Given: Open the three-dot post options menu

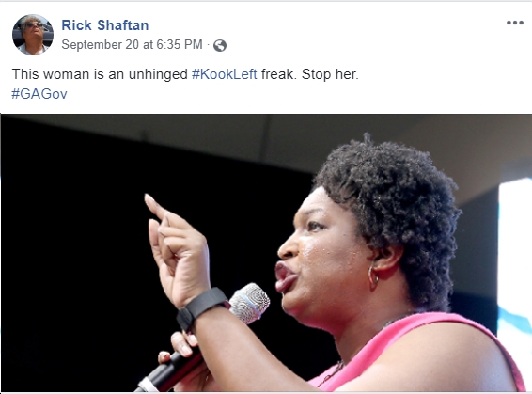Looking at the screenshot, I should (x=515, y=23).
